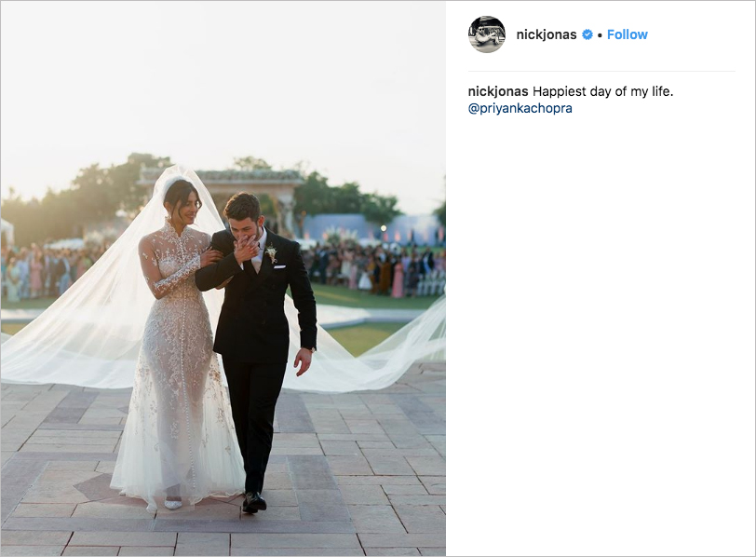Click the empty comments area below caption
The height and width of the screenshot is (557, 756).
pos(601,333)
